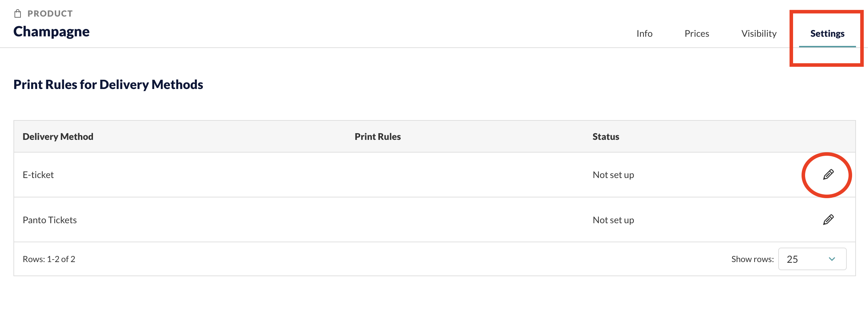
Task: Click Print Rules for Delivery Methods heading
Action: [x=108, y=85]
